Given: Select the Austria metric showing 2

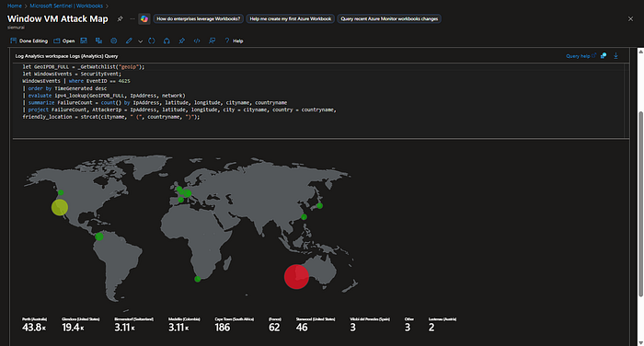Looking at the screenshot, I should [443, 325].
